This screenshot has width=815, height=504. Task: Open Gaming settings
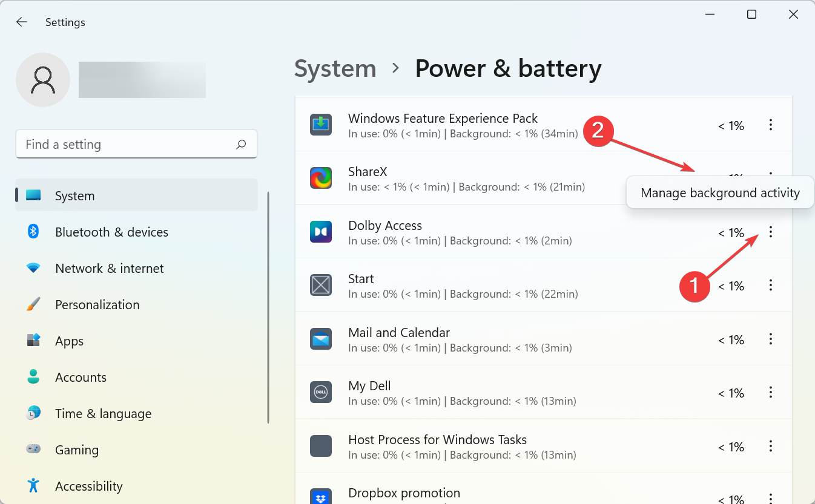click(x=136, y=450)
